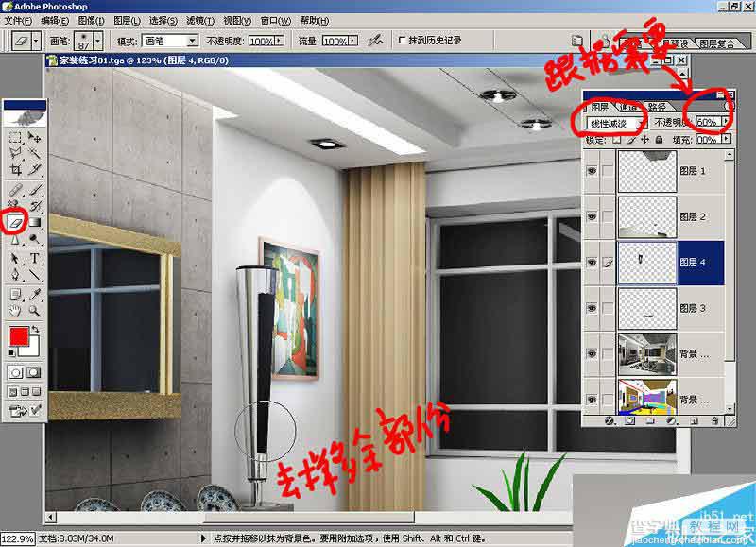
Task: Select the Magic Wand tool
Action: click(x=34, y=153)
